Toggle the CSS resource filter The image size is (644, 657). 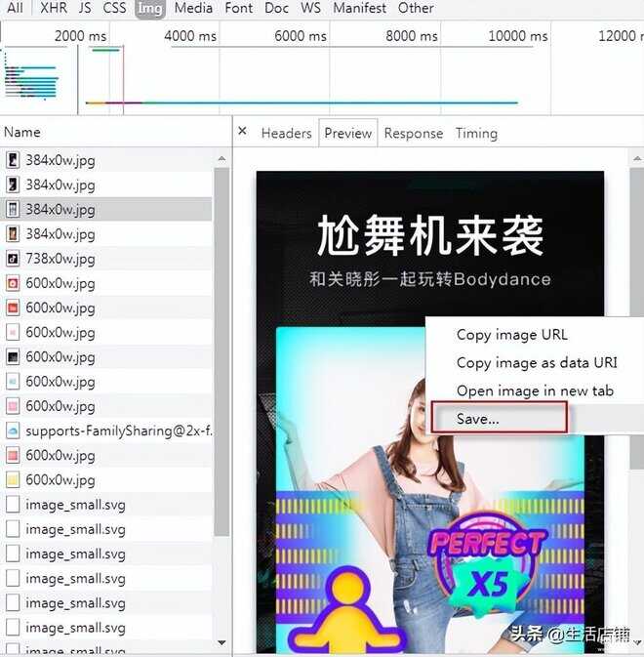coord(114,8)
